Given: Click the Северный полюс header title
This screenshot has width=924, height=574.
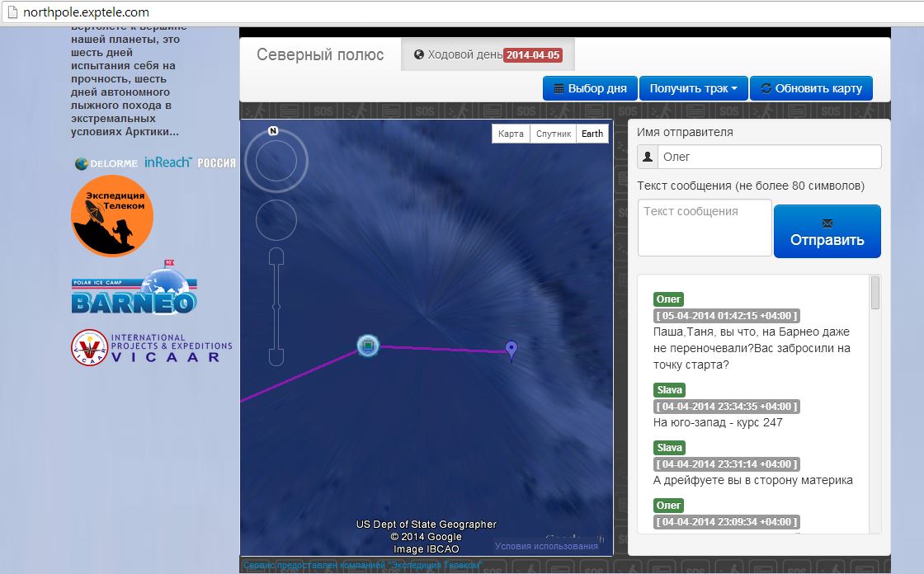Looking at the screenshot, I should click(x=320, y=55).
